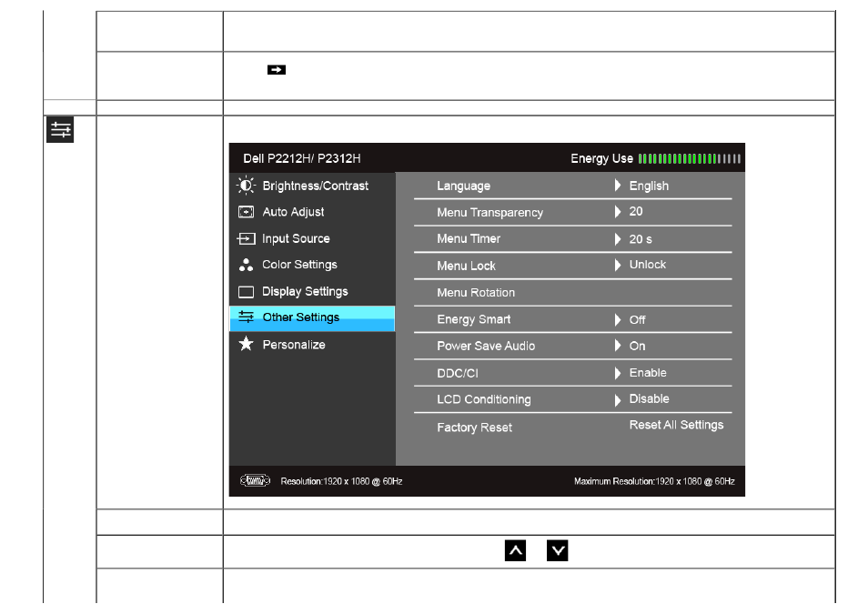The width and height of the screenshot is (868, 614).
Task: Select the Menu Transparency setting
Action: [573, 212]
